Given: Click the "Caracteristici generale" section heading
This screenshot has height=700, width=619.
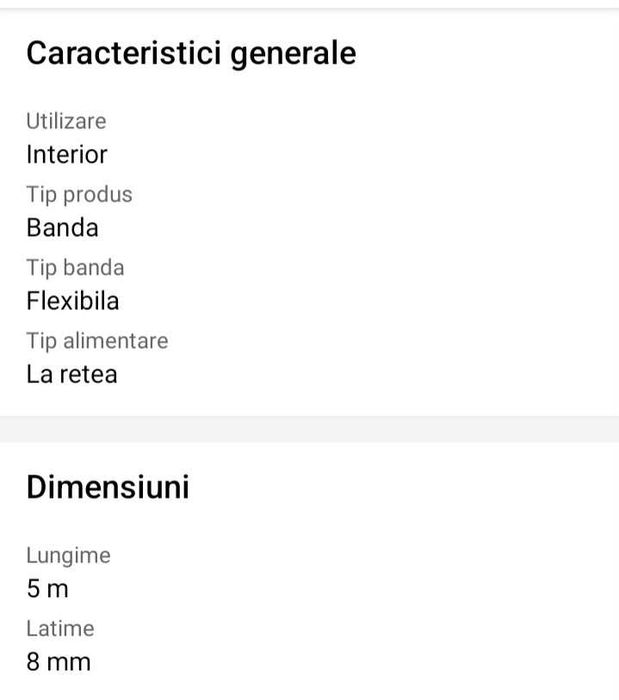Looking at the screenshot, I should [x=190, y=54].
